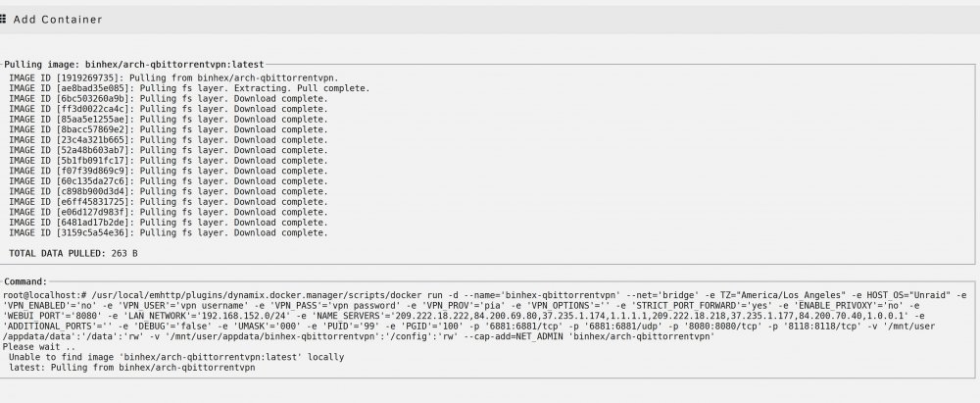Image resolution: width=980 pixels, height=403 pixels.
Task: Select the 60c135da27c6 layer log line
Action: [169, 180]
